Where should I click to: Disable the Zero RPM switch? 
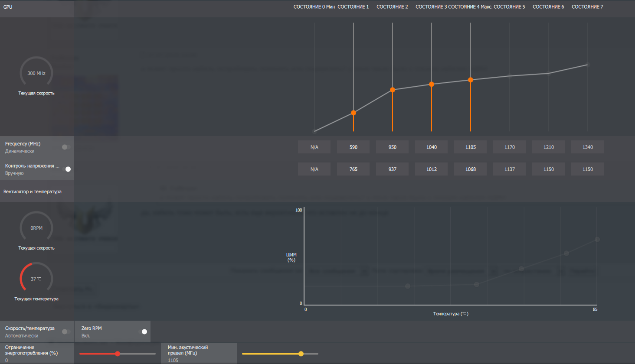tap(143, 332)
